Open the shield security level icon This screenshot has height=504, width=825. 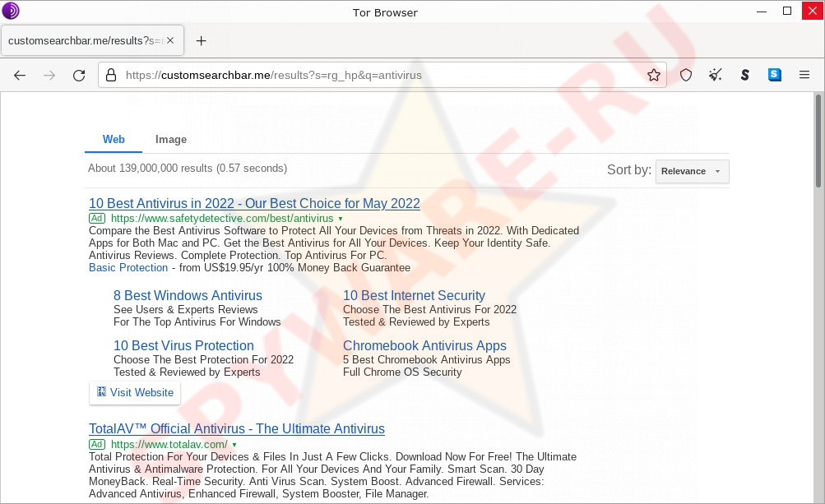[685, 76]
